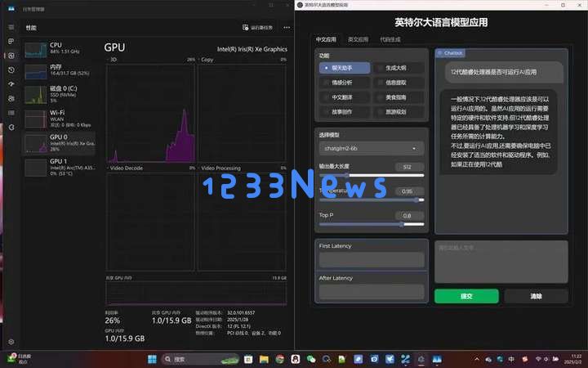
Task: Expand the Video Decode engine dropdown
Action: coord(125,168)
